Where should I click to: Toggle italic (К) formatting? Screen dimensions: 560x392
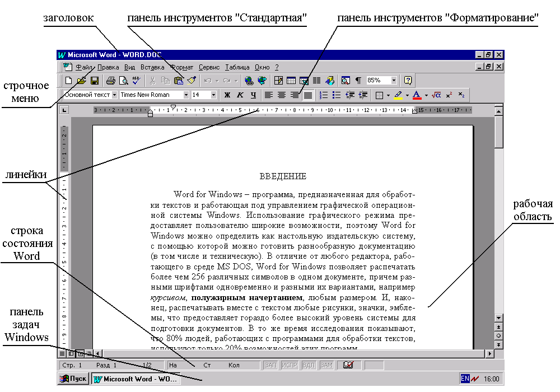(240, 95)
